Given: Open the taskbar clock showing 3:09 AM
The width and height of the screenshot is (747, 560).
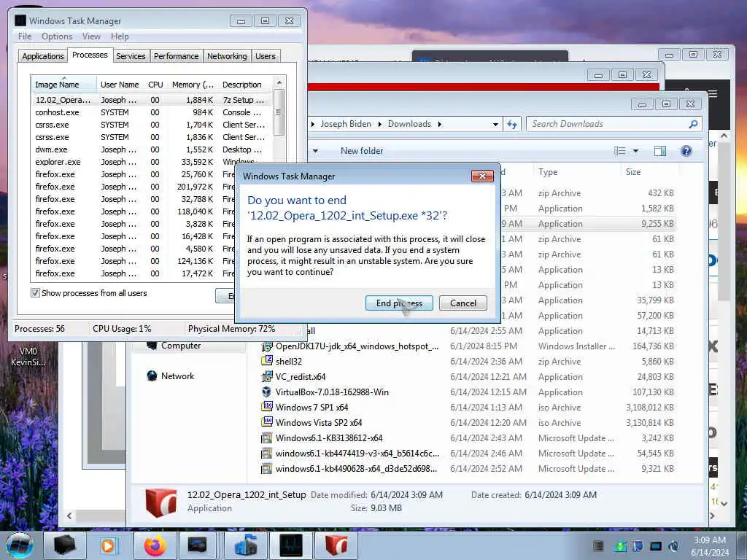Looking at the screenshot, I should click(710, 546).
